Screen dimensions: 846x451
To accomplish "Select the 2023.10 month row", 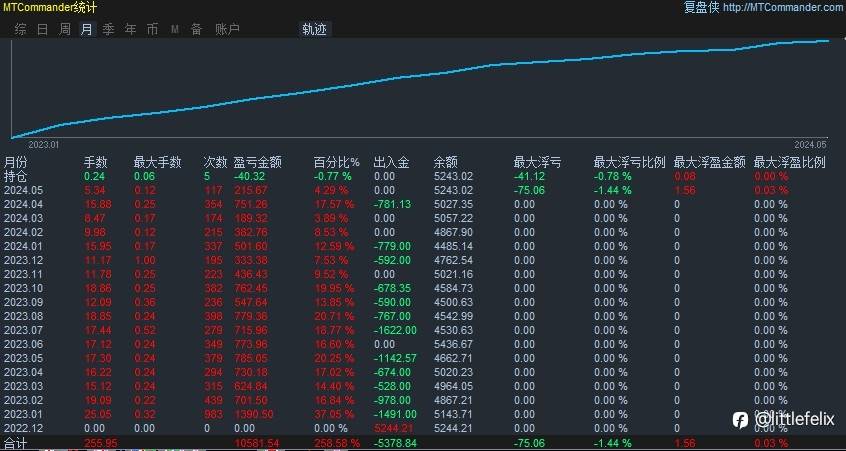I will coord(423,288).
